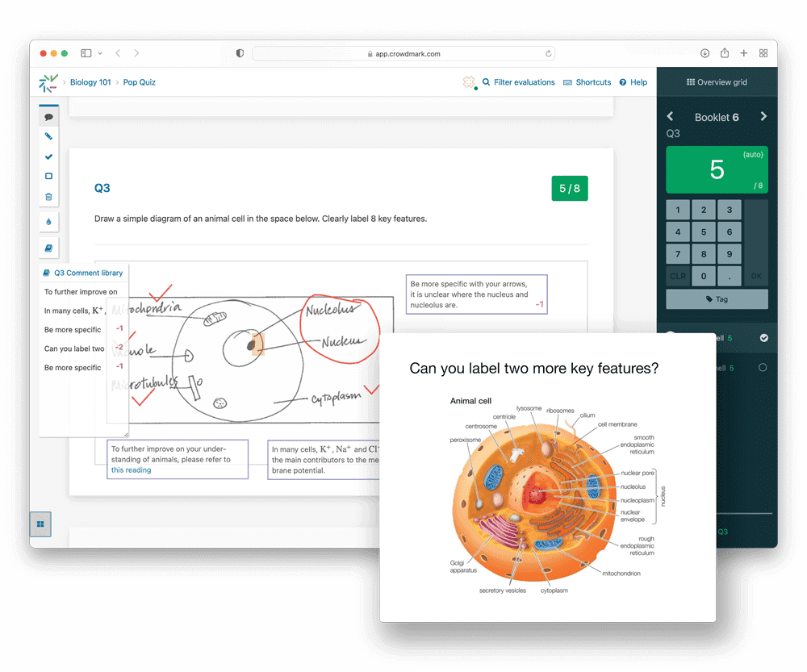Toggle the checked circle for first evaluator
The image size is (807, 672).
click(763, 338)
